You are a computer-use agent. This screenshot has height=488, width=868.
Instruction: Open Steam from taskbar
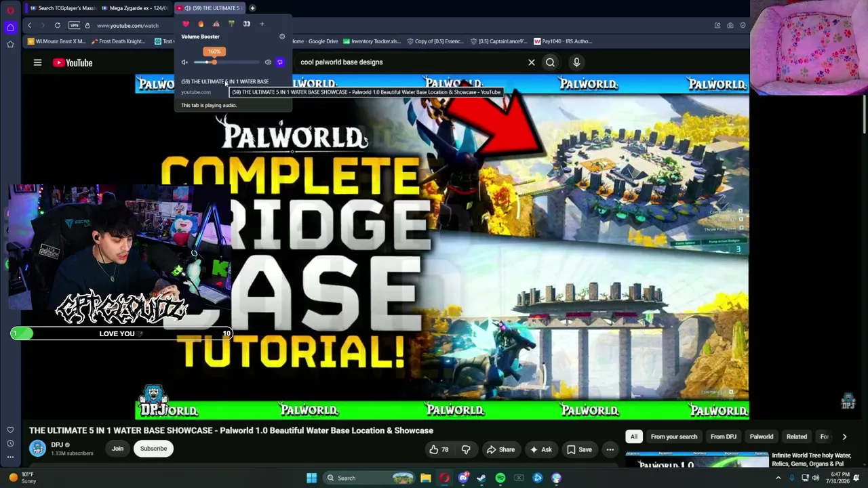point(481,478)
